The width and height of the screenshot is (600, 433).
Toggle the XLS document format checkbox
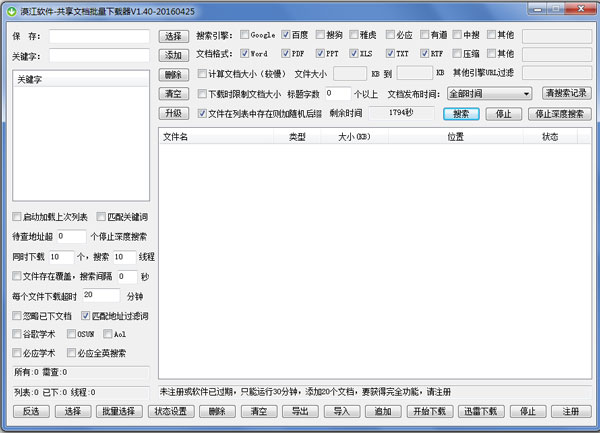pyautogui.click(x=354, y=54)
